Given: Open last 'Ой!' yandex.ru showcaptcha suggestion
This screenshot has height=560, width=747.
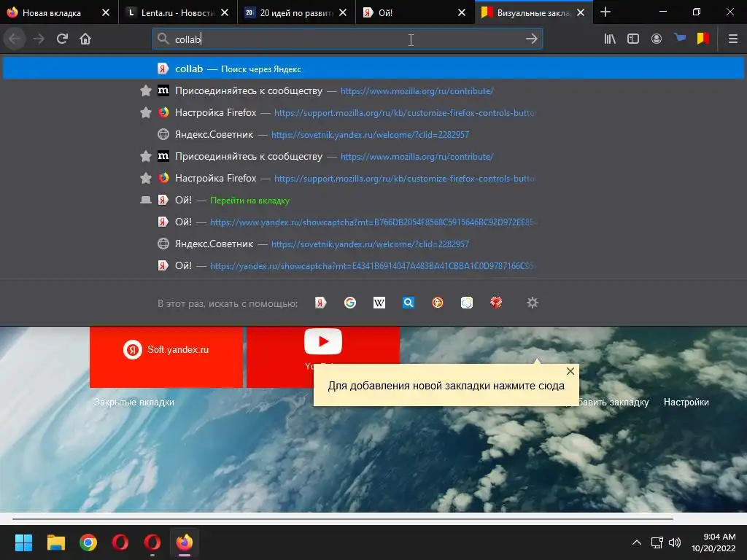Looking at the screenshot, I should pos(373,265).
